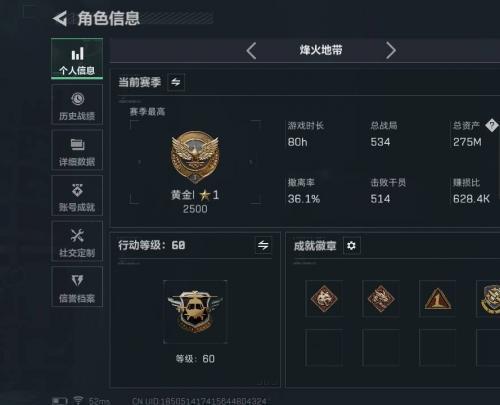Viewport: 500px width, 405px height.
Task: Switch to the next game mode with right chevron
Action: [391, 51]
